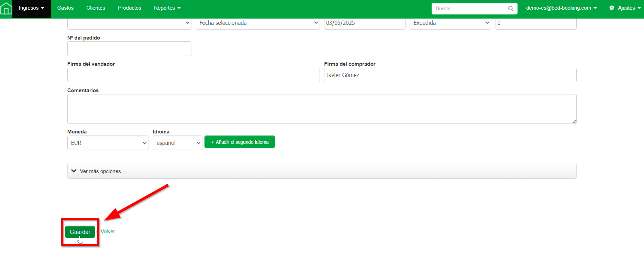The width and height of the screenshot is (644, 259).
Task: Click the 03/05/2025 date field
Action: pos(365,23)
